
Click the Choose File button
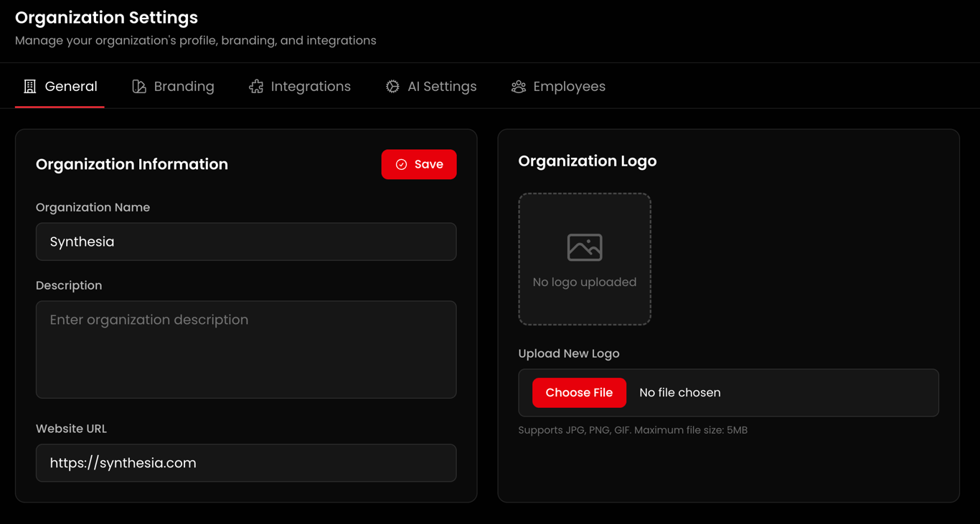(579, 393)
